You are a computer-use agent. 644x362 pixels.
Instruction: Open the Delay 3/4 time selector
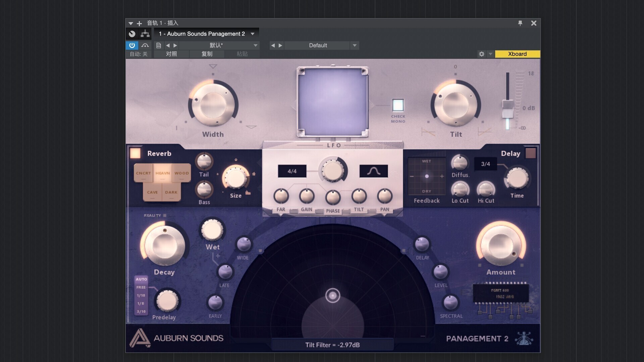[485, 164]
